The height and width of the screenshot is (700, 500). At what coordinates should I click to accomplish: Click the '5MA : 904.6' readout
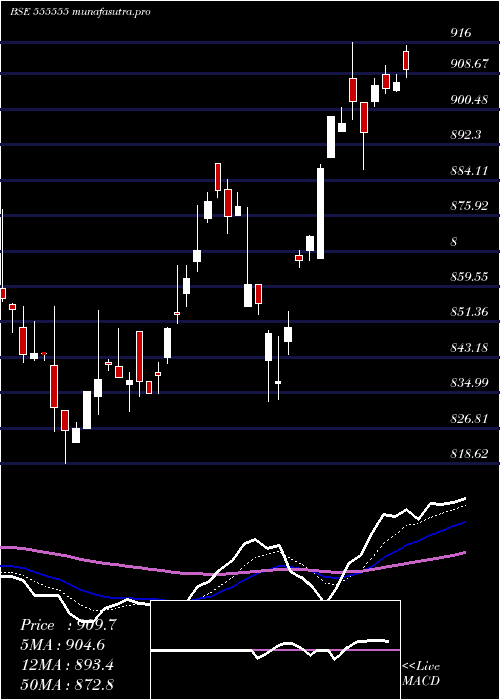pos(63,645)
